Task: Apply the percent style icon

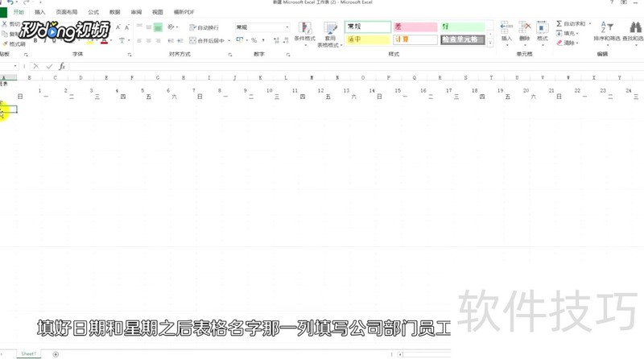Action: [254, 40]
